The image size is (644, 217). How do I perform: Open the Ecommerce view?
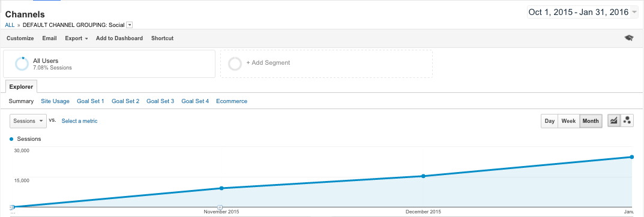(x=232, y=101)
